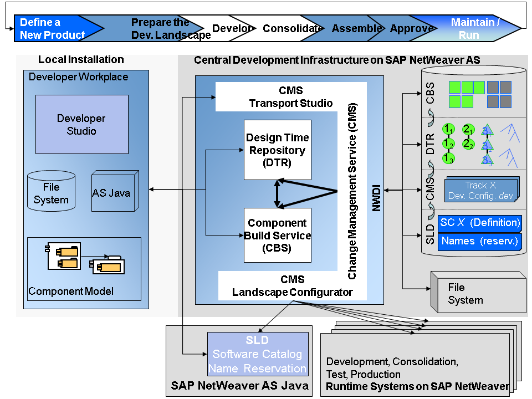Click the Track X Dev. Config. card

(x=481, y=190)
